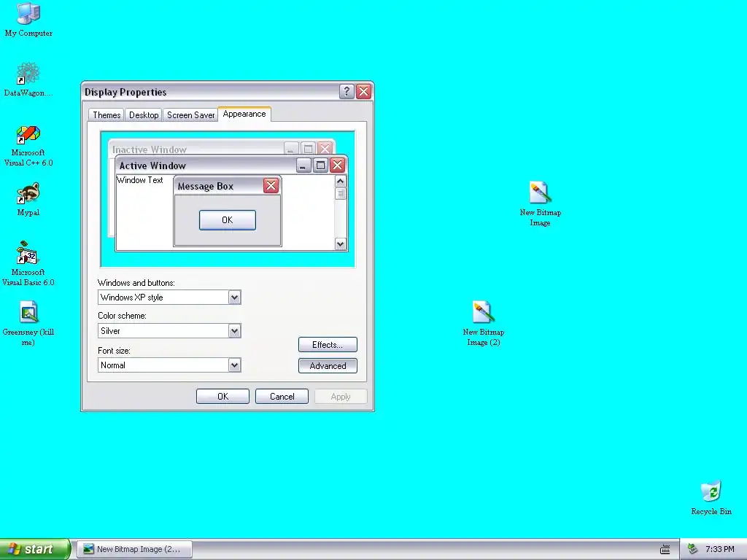The height and width of the screenshot is (560, 747).
Task: Click the preview Inactive Window close button
Action: pyautogui.click(x=325, y=148)
